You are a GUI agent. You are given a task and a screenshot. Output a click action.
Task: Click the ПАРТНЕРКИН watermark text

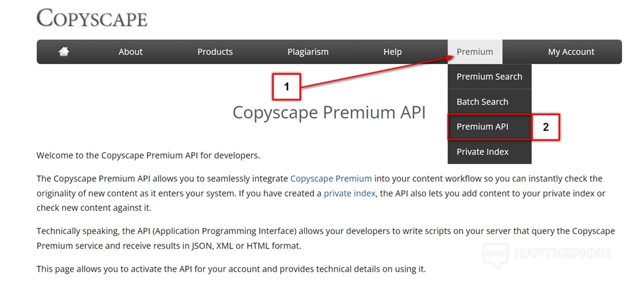(561, 254)
